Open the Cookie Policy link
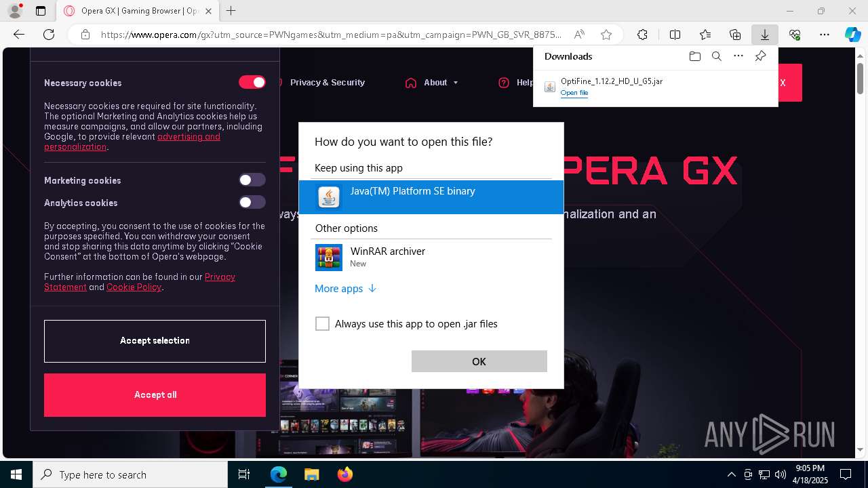The image size is (868, 488). click(x=134, y=287)
